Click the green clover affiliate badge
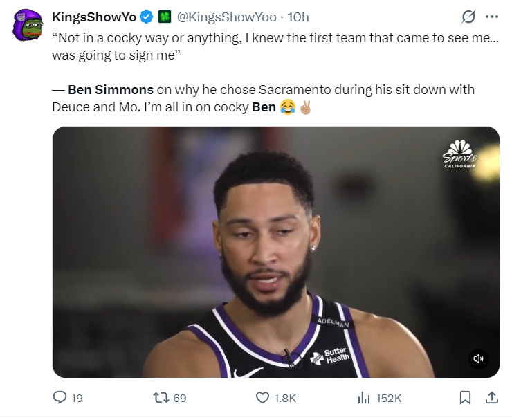 [x=165, y=17]
